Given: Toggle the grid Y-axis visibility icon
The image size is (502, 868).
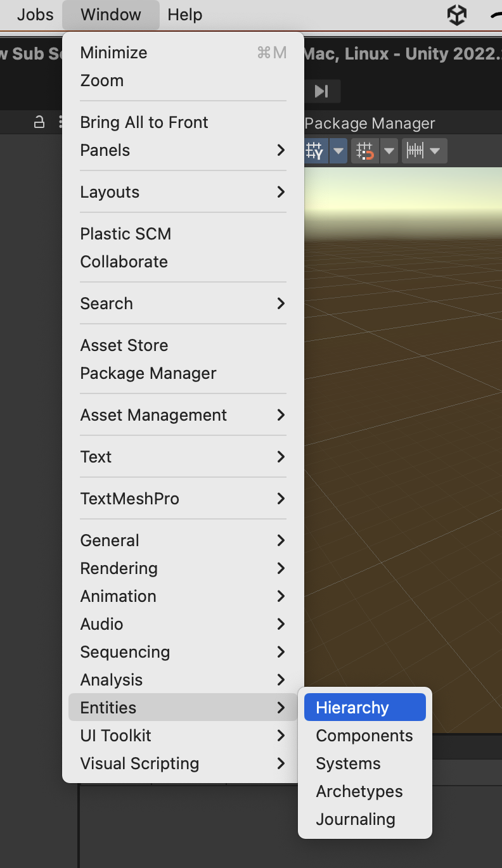Looking at the screenshot, I should [x=315, y=151].
